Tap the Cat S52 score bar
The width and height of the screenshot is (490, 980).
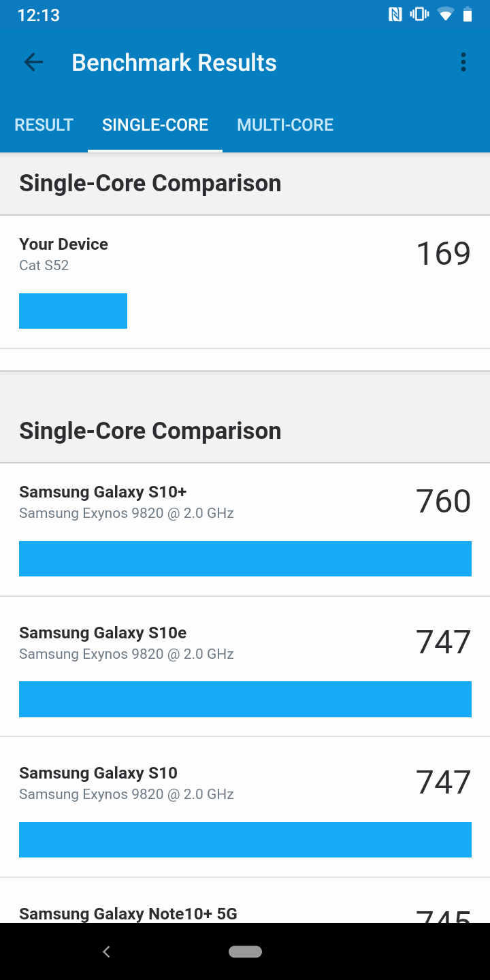[73, 311]
